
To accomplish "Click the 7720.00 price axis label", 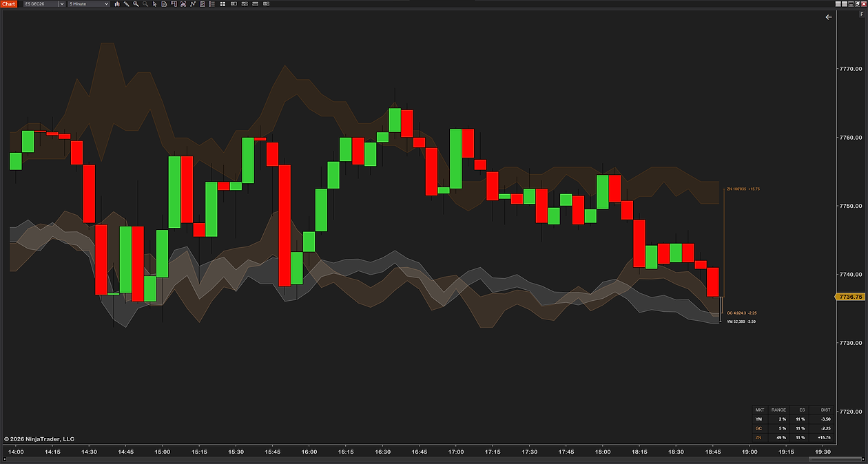I will coord(851,412).
